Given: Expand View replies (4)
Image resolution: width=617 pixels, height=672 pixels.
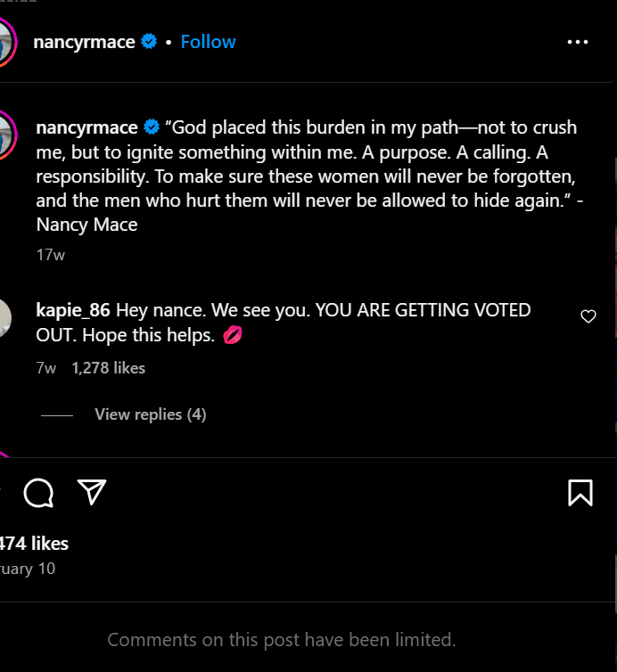Looking at the screenshot, I should click(x=151, y=414).
